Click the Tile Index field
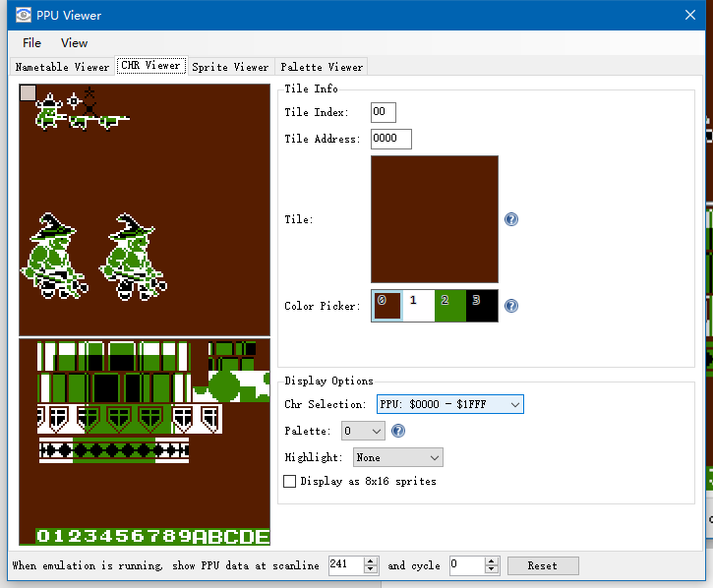The image size is (713, 588). (383, 112)
